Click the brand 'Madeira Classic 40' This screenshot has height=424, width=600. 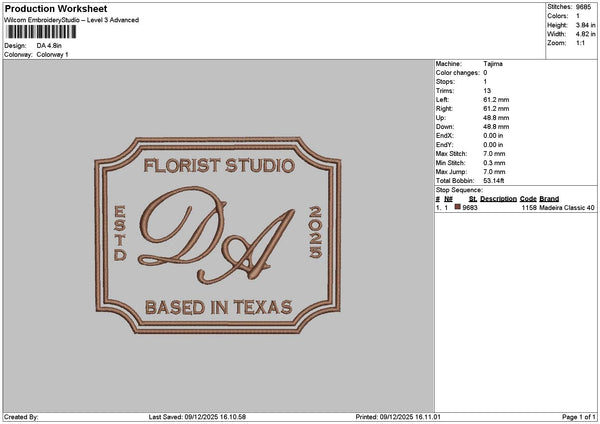pyautogui.click(x=567, y=208)
